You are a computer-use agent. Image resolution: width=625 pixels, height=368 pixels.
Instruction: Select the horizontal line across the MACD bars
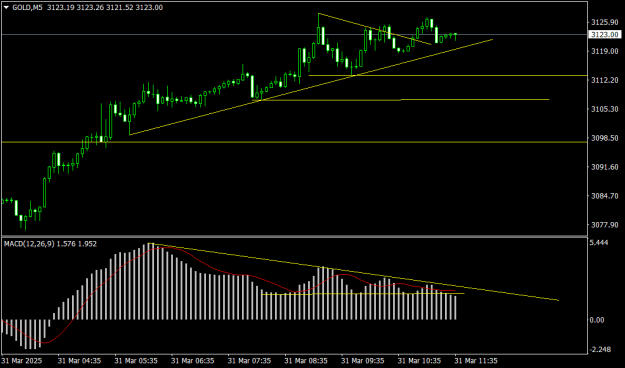pos(363,294)
